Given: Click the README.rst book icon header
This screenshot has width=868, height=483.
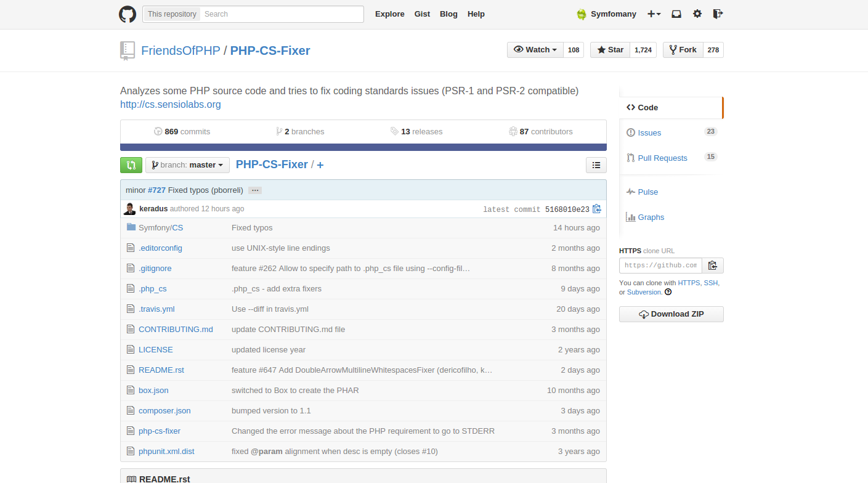Looking at the screenshot, I should click(x=131, y=479).
